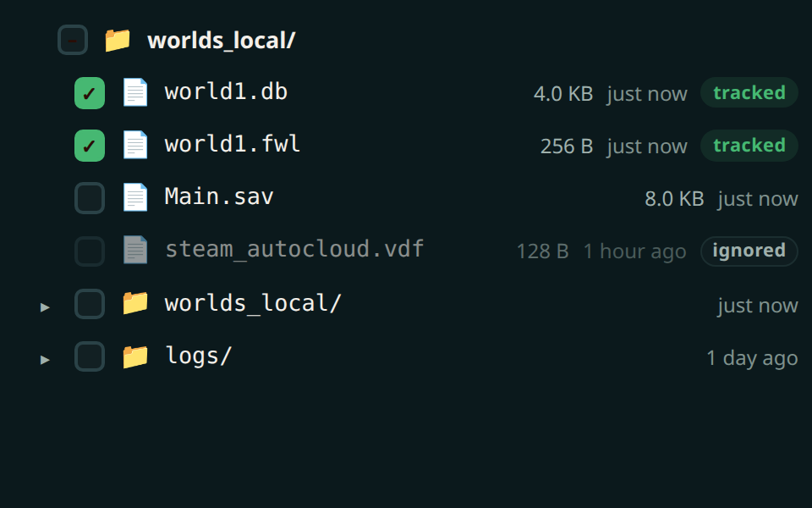Click the ignored badge on steam_autocloud.vdf
This screenshot has width=812, height=508.
[x=749, y=251]
